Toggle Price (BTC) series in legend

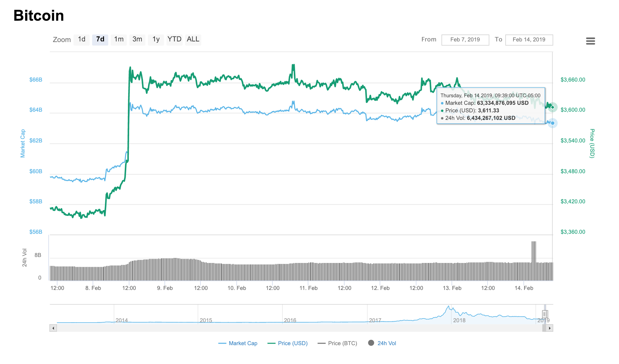pos(337,343)
